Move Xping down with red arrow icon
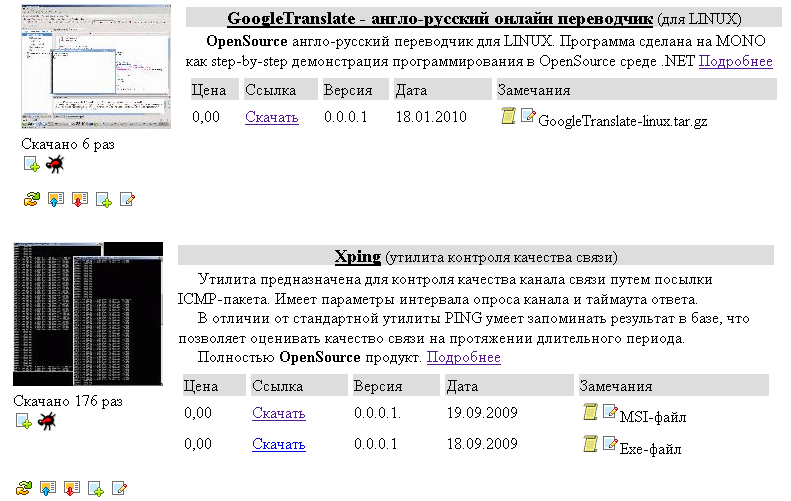Image resolution: width=791 pixels, height=501 pixels. coord(72,488)
